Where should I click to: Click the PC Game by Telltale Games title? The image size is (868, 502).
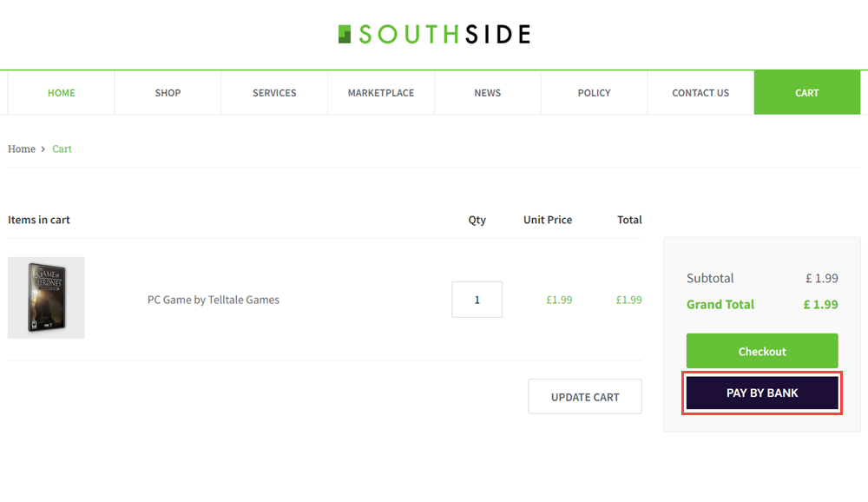[214, 300]
